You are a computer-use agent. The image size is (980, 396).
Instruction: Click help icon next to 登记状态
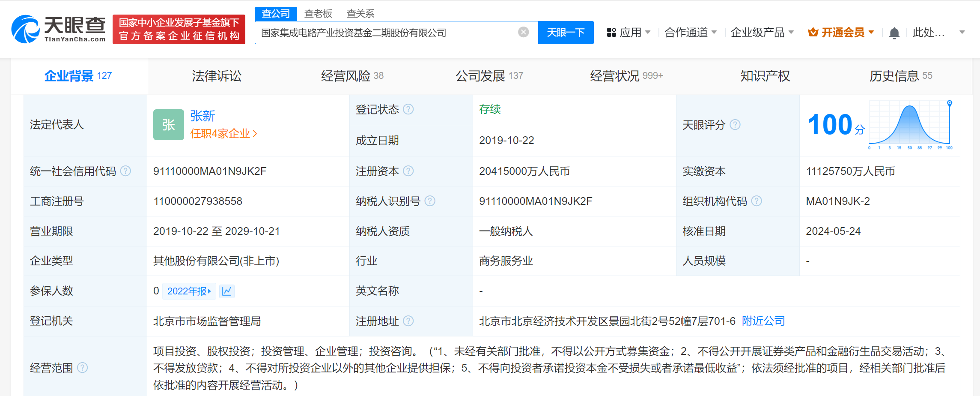click(408, 109)
